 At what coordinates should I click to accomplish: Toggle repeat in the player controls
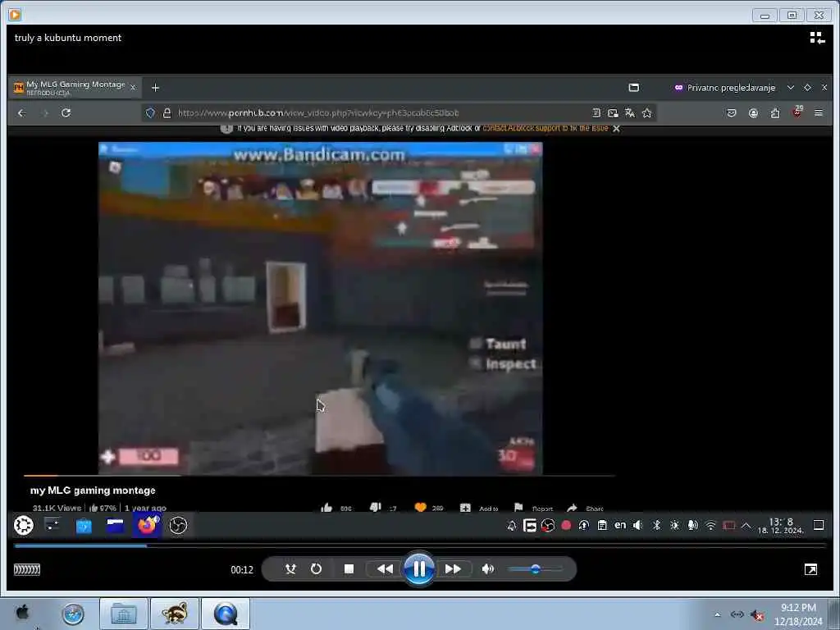(x=316, y=569)
